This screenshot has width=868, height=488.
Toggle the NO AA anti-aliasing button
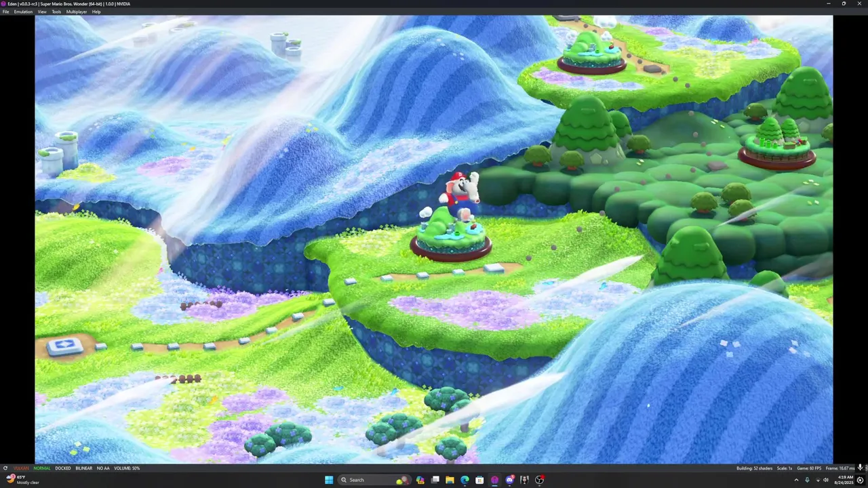(103, 468)
